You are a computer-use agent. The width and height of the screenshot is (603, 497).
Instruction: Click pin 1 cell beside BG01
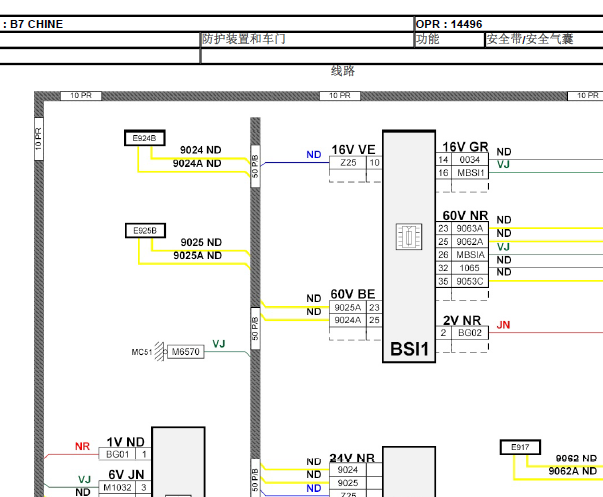pyautogui.click(x=144, y=454)
